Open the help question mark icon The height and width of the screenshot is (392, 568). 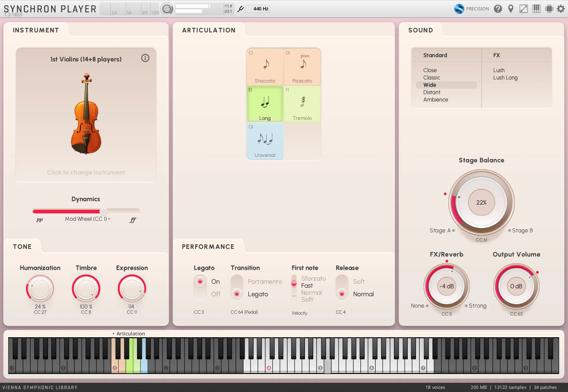coord(498,9)
